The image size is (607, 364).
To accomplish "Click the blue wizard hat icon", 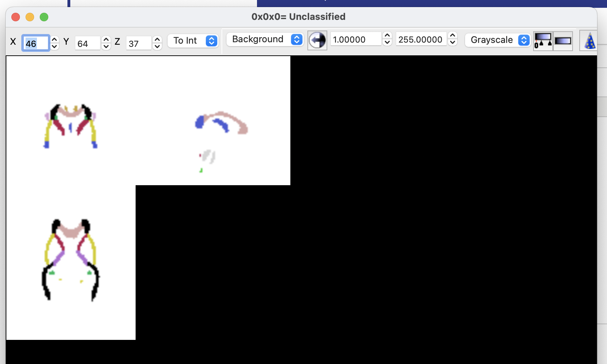I will (x=590, y=41).
